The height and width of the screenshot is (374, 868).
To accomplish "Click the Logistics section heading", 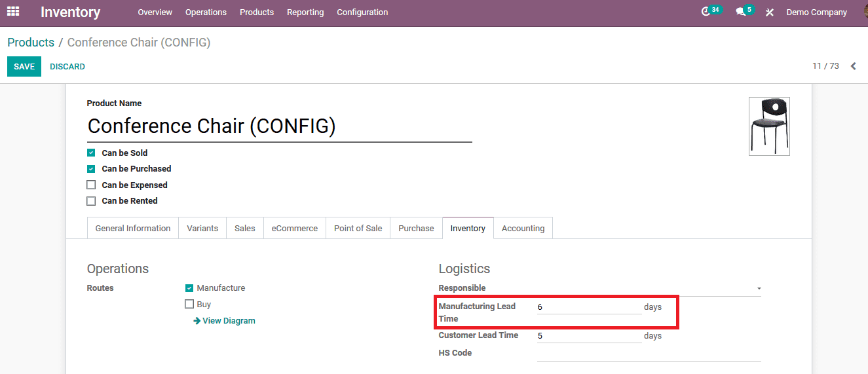I will [x=464, y=269].
